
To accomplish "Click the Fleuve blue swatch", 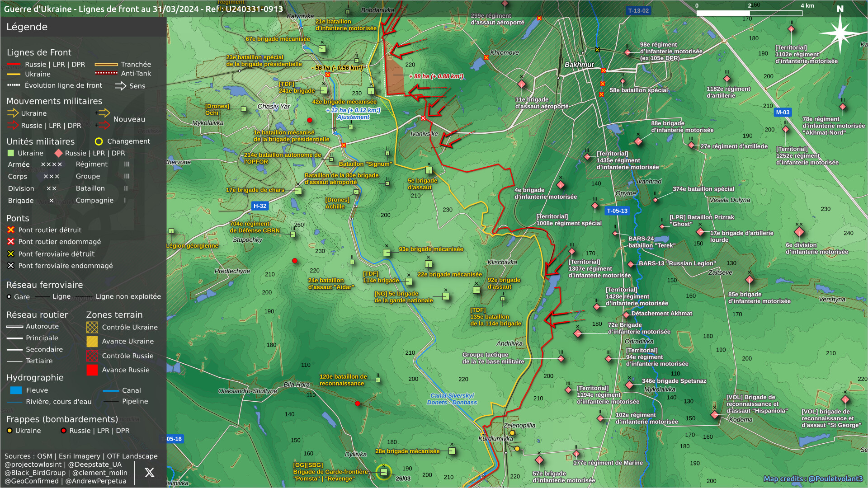I will pos(16,390).
